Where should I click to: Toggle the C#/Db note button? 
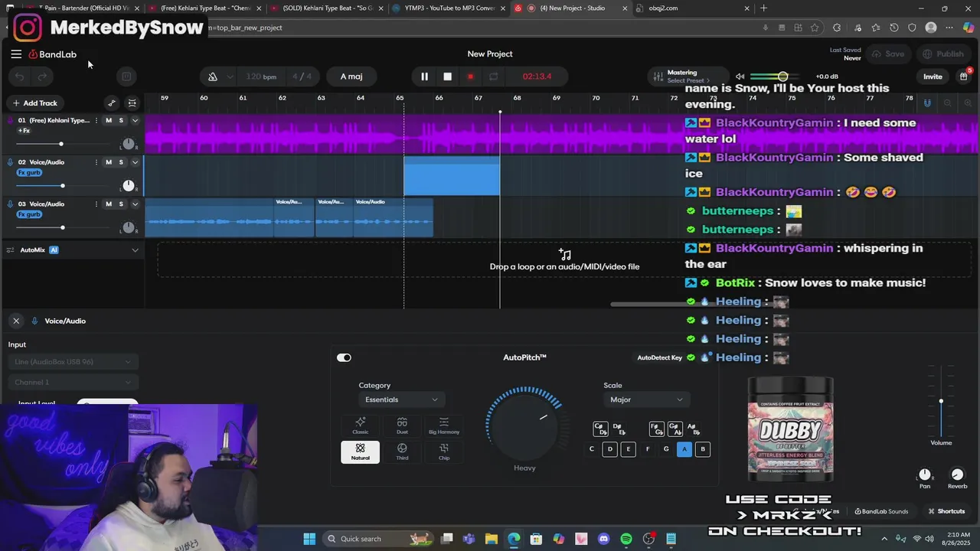coord(600,429)
